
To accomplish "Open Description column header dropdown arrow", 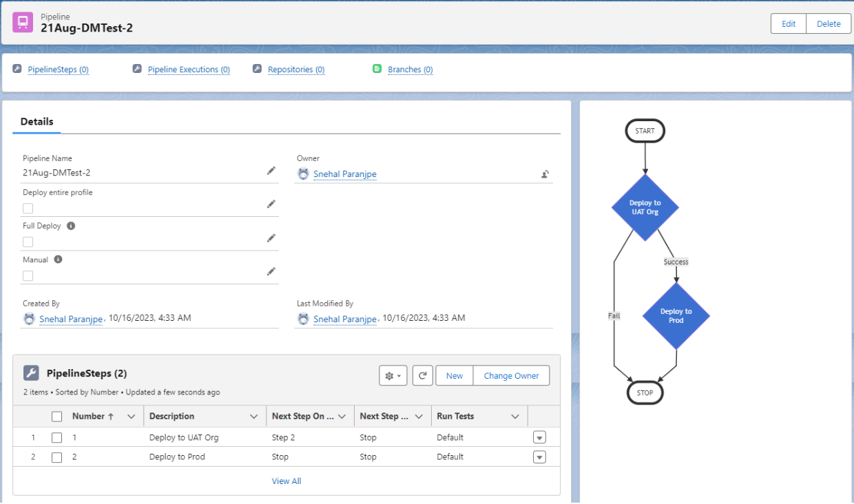I will tap(253, 417).
